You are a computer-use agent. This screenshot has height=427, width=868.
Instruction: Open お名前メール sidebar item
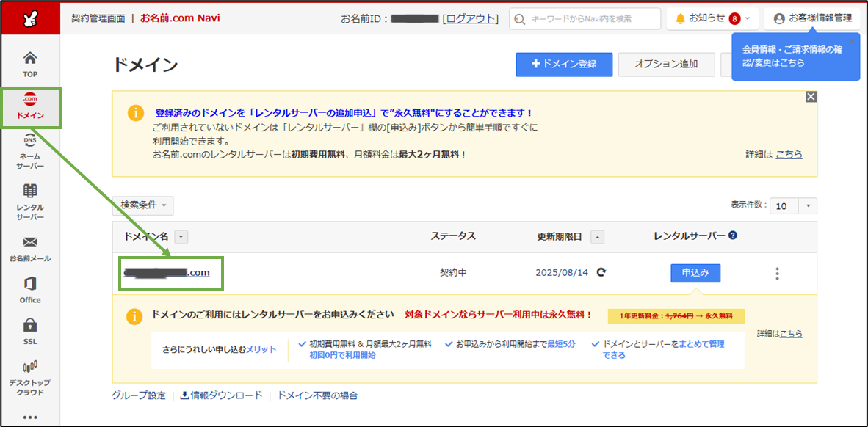tap(30, 249)
